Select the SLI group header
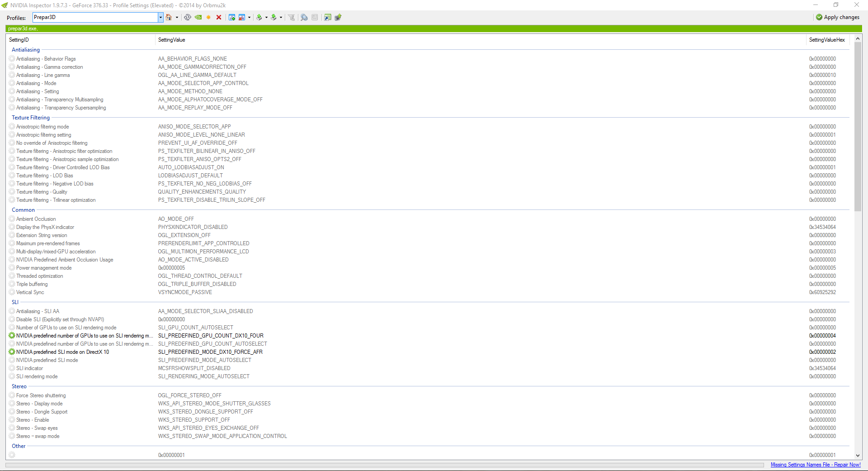Image resolution: width=868 pixels, height=471 pixels. [x=15, y=302]
